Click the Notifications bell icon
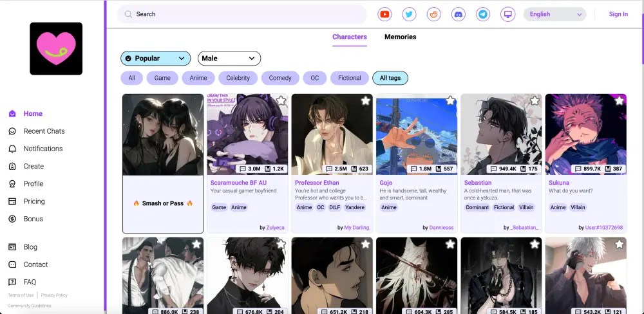The image size is (644, 314). point(12,149)
